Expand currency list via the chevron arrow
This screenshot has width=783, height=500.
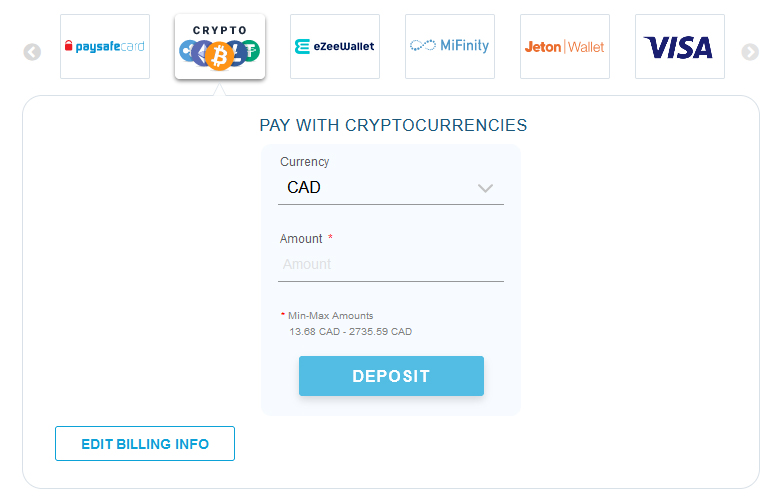pos(486,188)
